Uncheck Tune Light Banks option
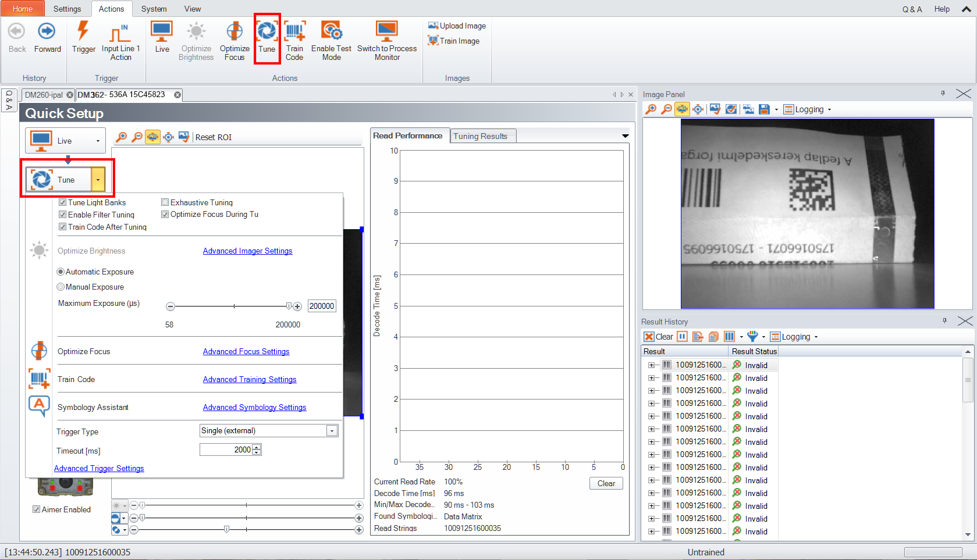Screen dimensions: 977x560 (x=63, y=202)
